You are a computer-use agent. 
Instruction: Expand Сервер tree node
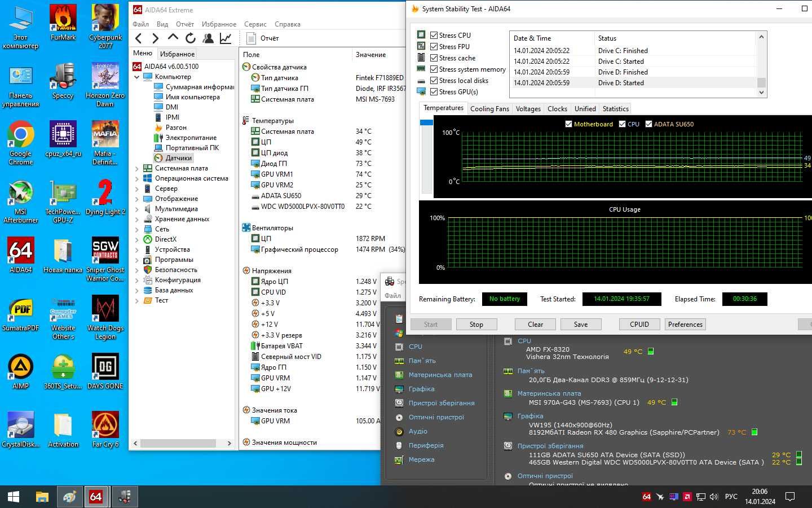[x=136, y=189]
